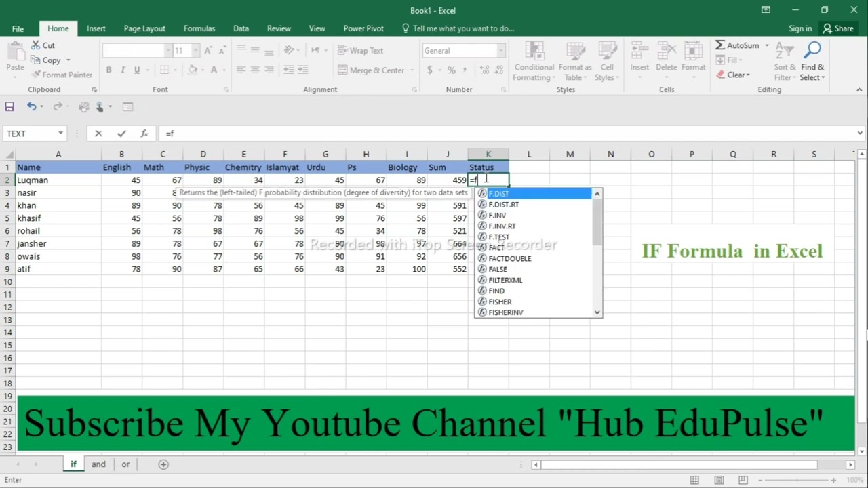Add a new sheet with plus icon
Image resolution: width=868 pixels, height=488 pixels.
click(163, 464)
